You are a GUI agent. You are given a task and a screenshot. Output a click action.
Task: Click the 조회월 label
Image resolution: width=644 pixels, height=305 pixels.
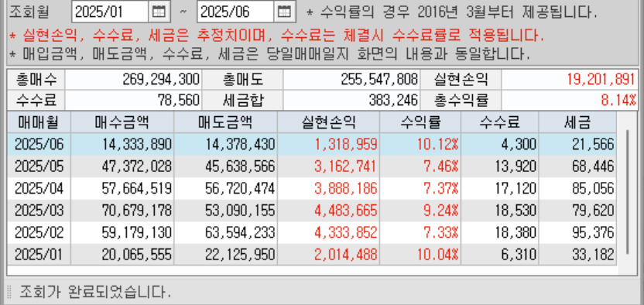[29, 12]
